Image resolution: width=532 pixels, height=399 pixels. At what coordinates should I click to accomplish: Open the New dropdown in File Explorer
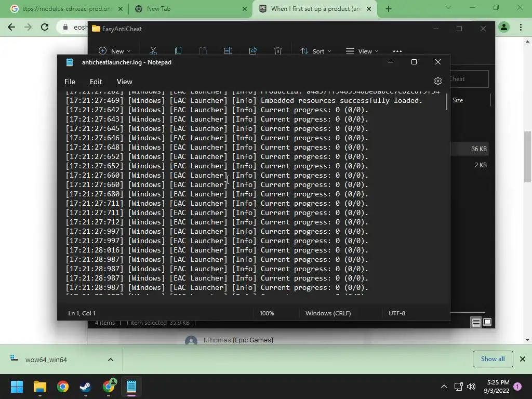click(x=115, y=51)
